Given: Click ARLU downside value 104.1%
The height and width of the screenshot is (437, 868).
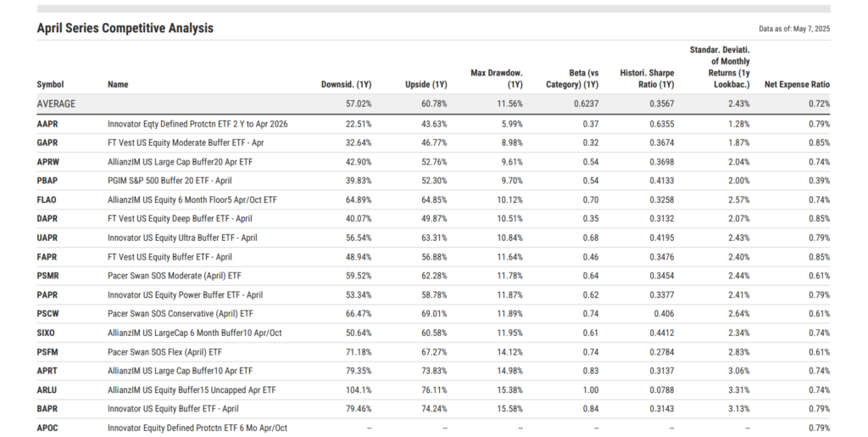Looking at the screenshot, I should (x=359, y=390).
